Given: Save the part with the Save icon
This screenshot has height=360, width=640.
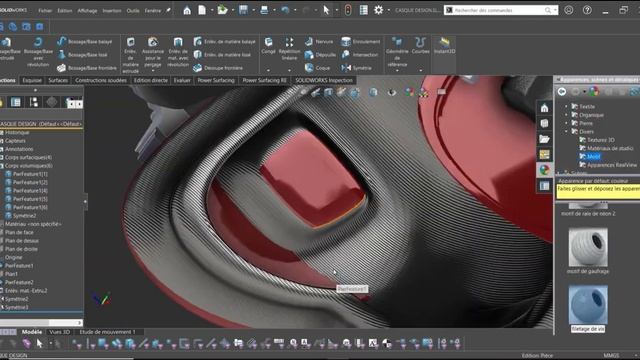Looking at the screenshot, I should (243, 10).
